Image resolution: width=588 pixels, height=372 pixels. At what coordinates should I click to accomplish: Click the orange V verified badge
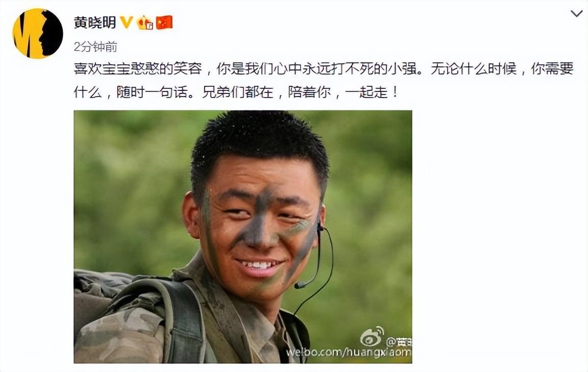tap(127, 22)
